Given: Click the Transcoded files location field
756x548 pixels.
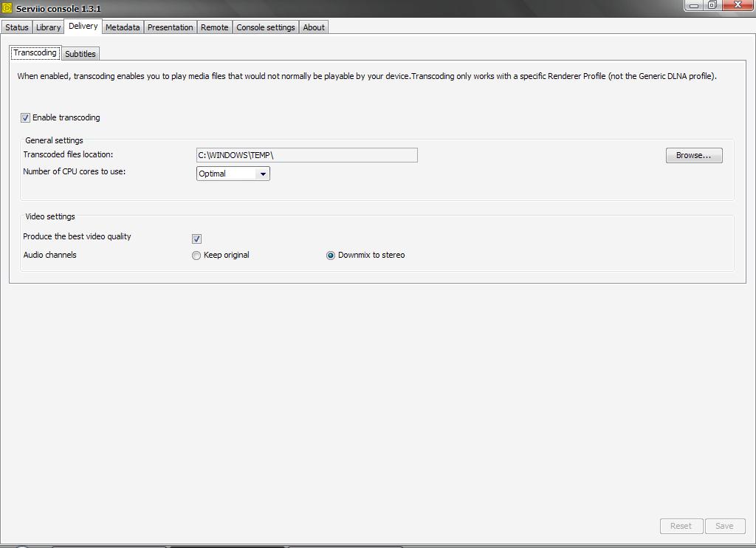Looking at the screenshot, I should pyautogui.click(x=306, y=155).
